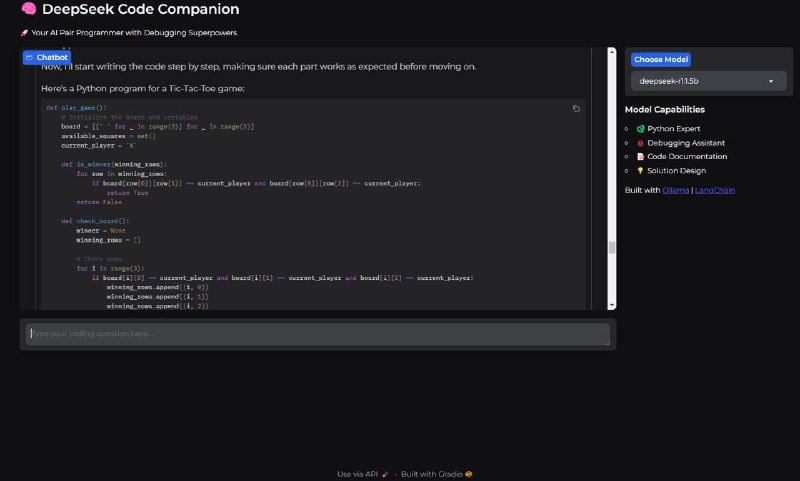Click the brain icon beside the title
This screenshot has height=481, width=800.
click(x=29, y=9)
